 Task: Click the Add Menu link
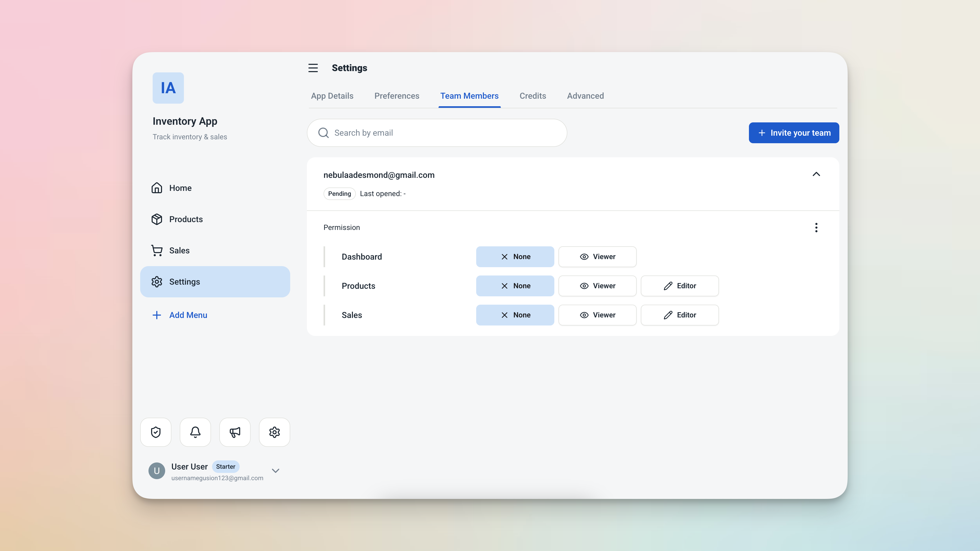[x=188, y=315]
